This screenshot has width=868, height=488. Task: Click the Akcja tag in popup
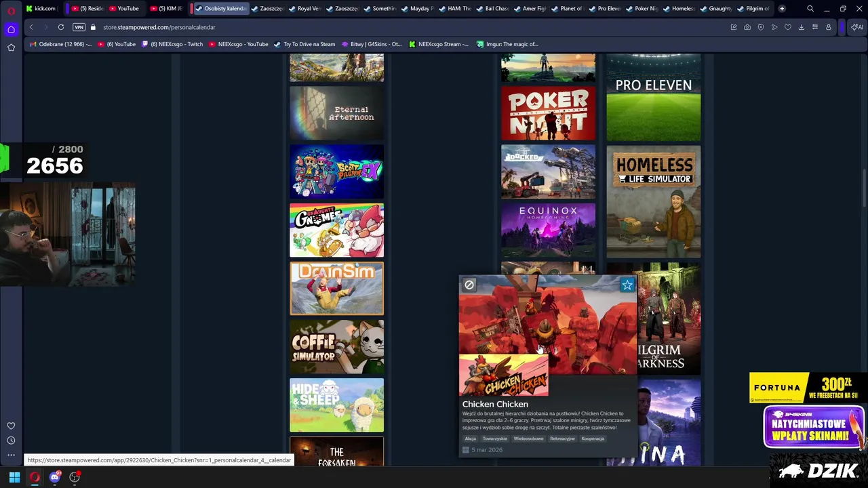471,439
